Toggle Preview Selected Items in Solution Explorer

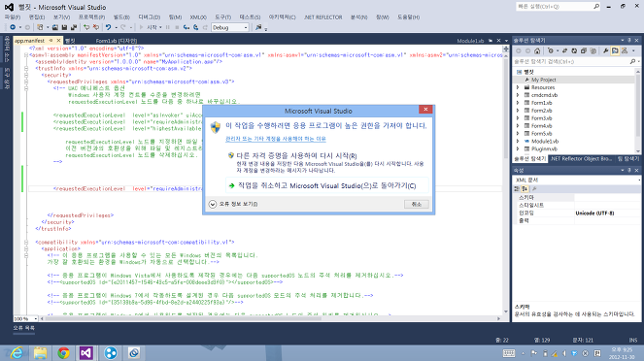coord(615,50)
